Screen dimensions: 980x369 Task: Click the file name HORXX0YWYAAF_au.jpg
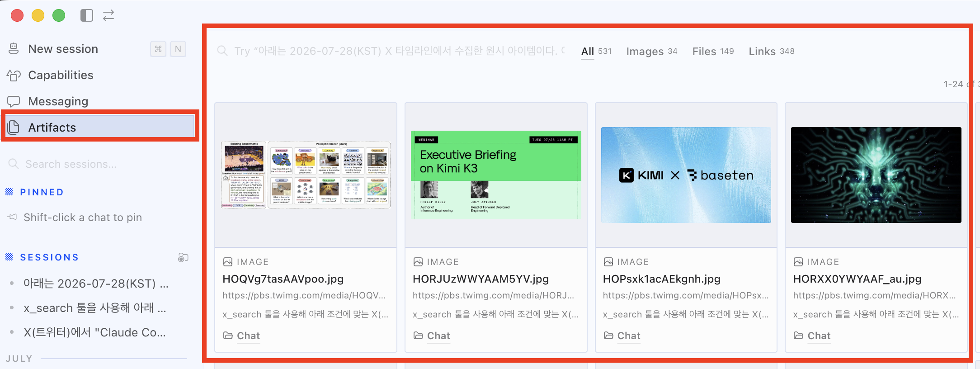point(857,279)
